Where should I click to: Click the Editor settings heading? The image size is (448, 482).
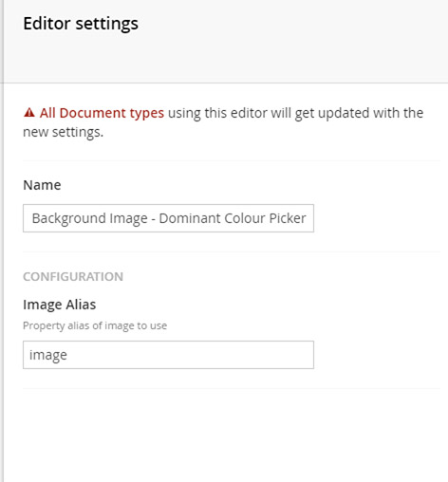tap(81, 24)
